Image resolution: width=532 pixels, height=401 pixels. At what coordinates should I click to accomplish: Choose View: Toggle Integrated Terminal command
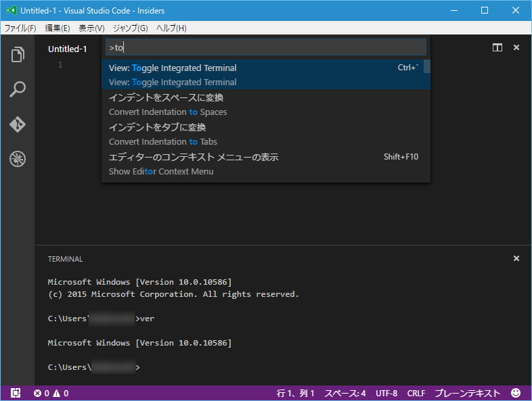click(266, 74)
